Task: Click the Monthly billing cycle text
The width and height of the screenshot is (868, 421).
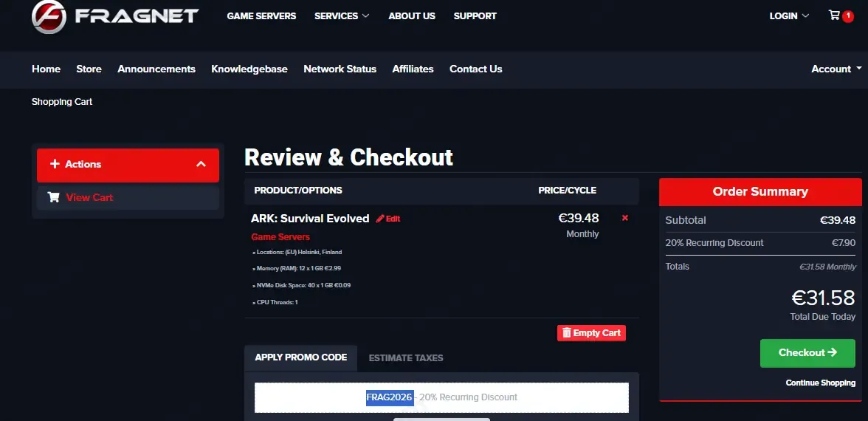Action: pyautogui.click(x=582, y=233)
